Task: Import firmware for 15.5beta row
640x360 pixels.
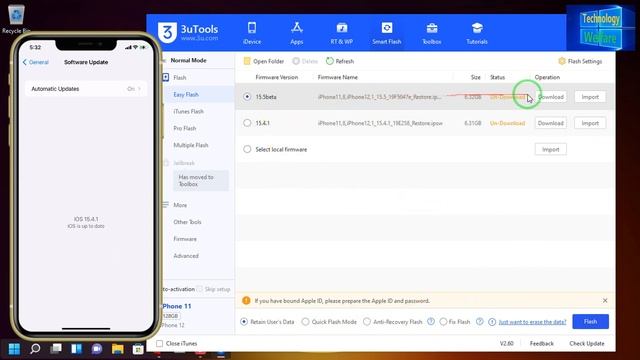Action: click(590, 97)
